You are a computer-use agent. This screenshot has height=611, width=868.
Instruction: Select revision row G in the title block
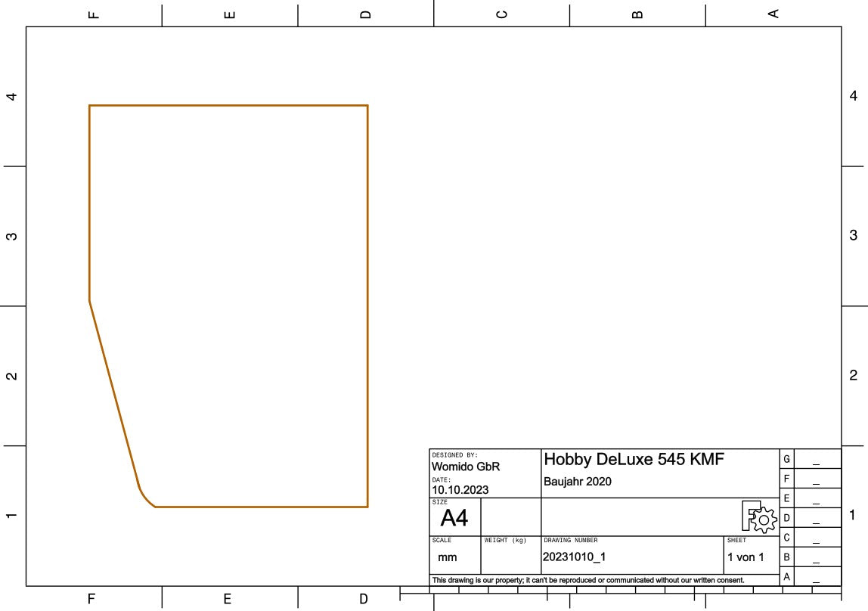pos(787,459)
